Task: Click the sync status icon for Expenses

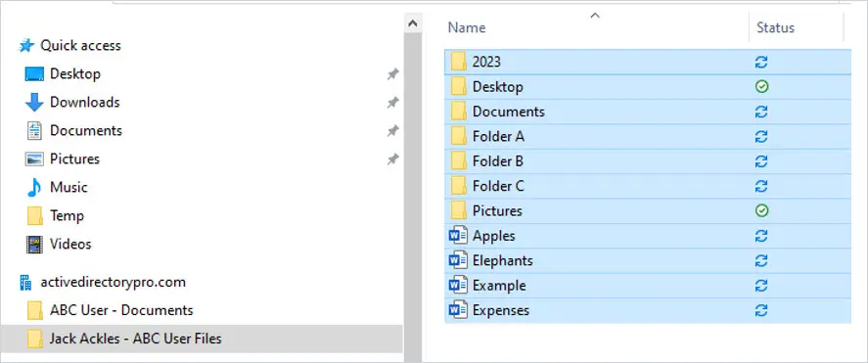Action: [761, 310]
